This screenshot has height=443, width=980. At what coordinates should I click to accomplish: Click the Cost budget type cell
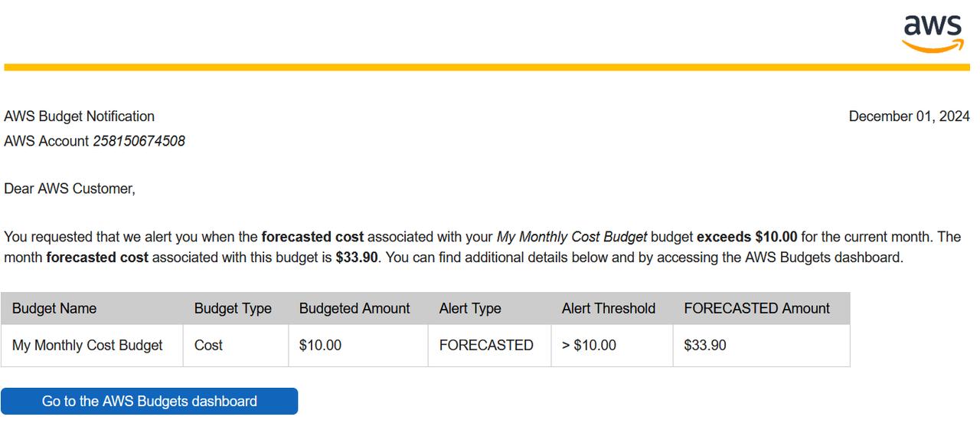pyautogui.click(x=236, y=346)
